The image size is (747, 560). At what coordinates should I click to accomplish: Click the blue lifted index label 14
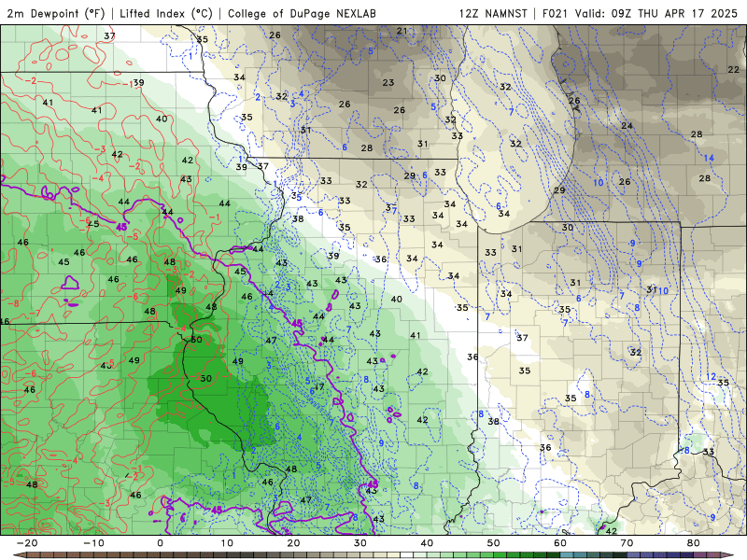pos(709,158)
